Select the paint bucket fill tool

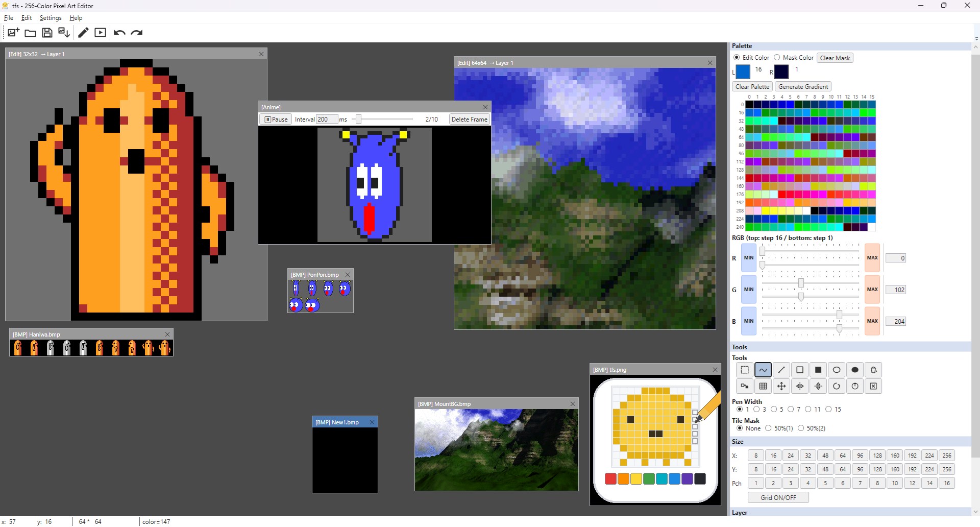[873, 370]
